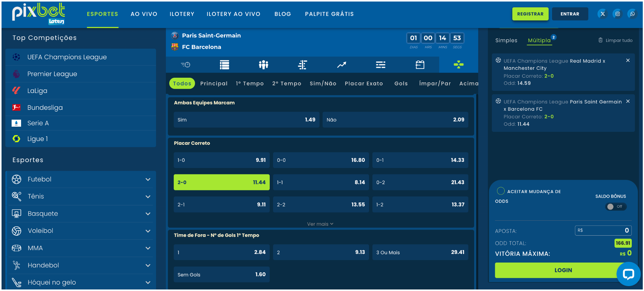The image size is (644, 291).
Task: Open the ILOTERY menu item
Action: [182, 14]
